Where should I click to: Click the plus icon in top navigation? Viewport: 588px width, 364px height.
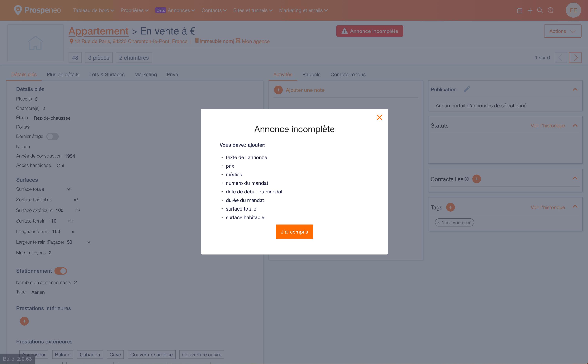click(x=530, y=11)
